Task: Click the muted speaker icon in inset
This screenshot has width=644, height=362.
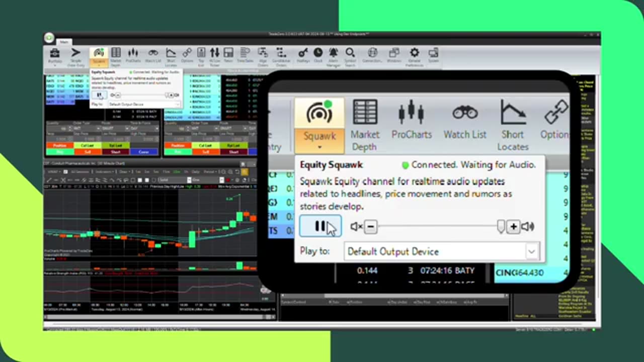Action: 356,227
